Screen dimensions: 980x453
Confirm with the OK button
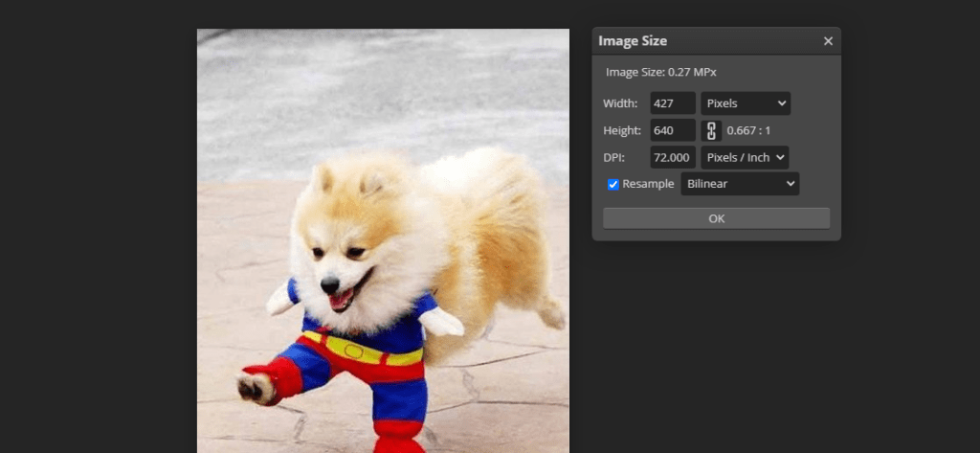pyautogui.click(x=716, y=218)
